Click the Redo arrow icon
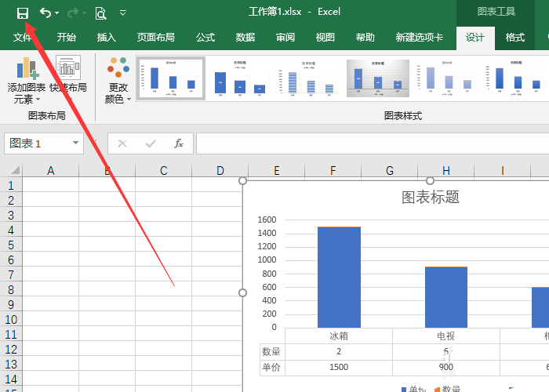549x392 pixels. [73, 13]
